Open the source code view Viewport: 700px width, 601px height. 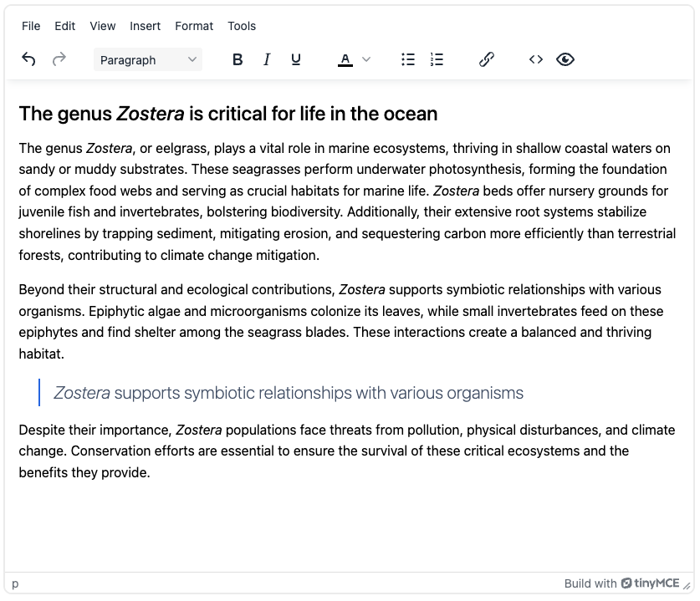(x=536, y=59)
